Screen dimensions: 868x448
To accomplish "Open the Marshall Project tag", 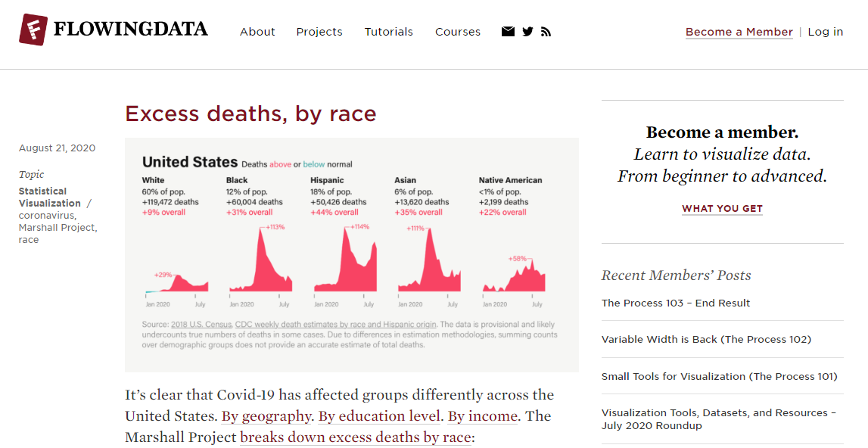I will click(56, 227).
